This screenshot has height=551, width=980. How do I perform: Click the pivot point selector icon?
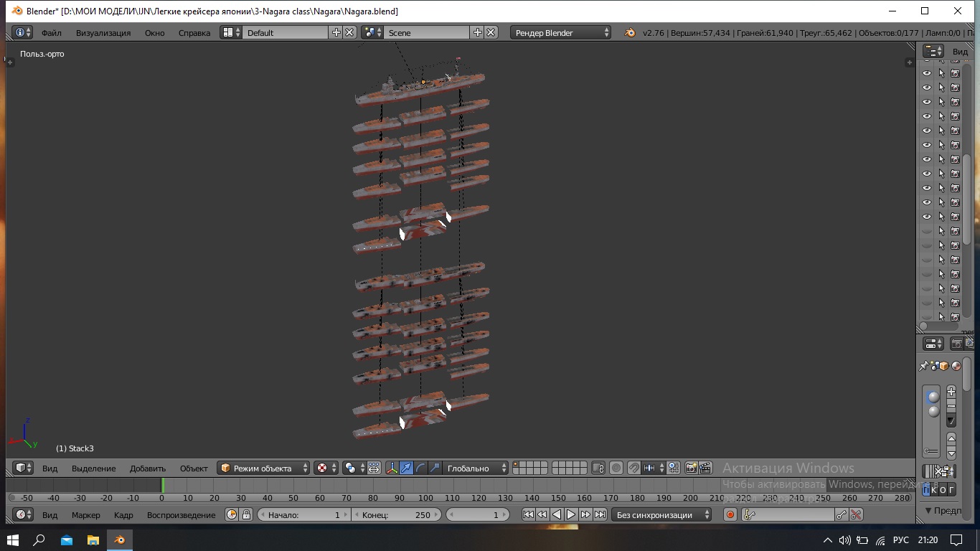pos(350,468)
